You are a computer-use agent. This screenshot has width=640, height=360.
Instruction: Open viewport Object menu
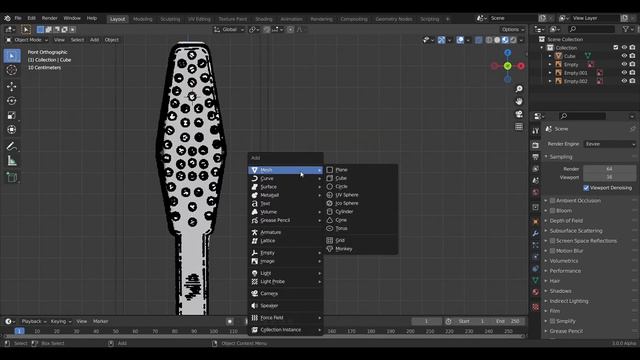click(111, 40)
